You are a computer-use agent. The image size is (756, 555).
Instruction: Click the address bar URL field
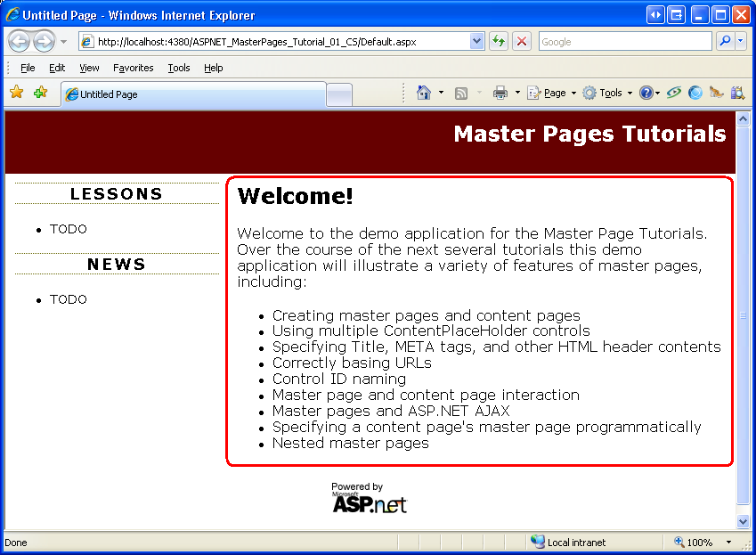pos(275,42)
